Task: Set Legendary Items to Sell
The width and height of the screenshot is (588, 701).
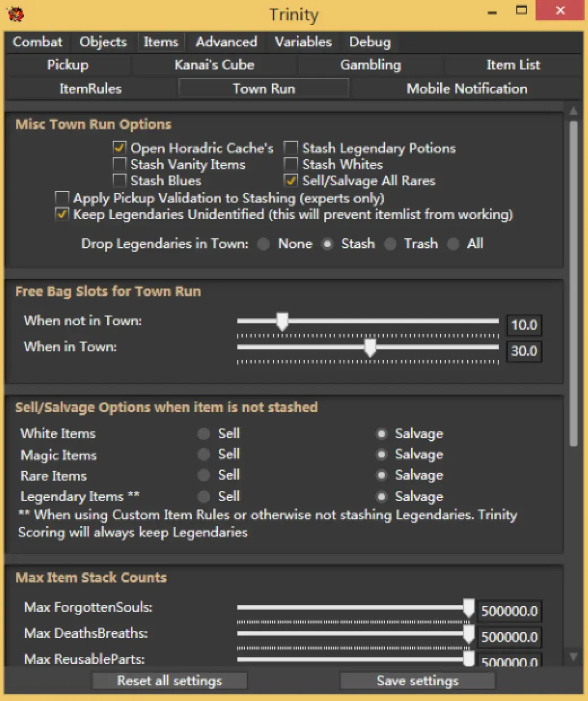Action: coord(204,497)
